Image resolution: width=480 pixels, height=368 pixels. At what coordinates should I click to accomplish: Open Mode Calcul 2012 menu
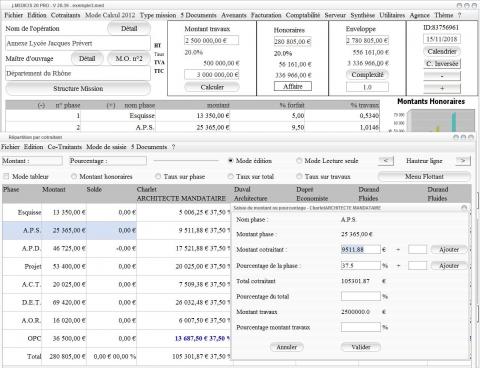110,15
